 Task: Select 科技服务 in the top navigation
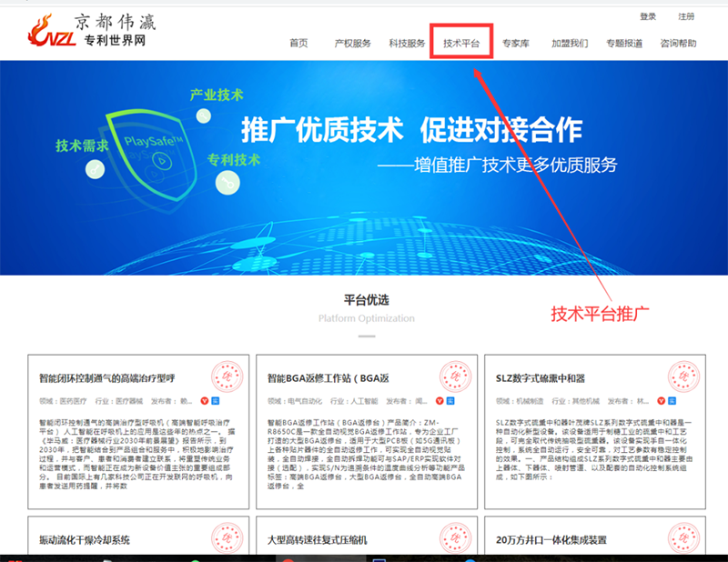click(x=407, y=43)
